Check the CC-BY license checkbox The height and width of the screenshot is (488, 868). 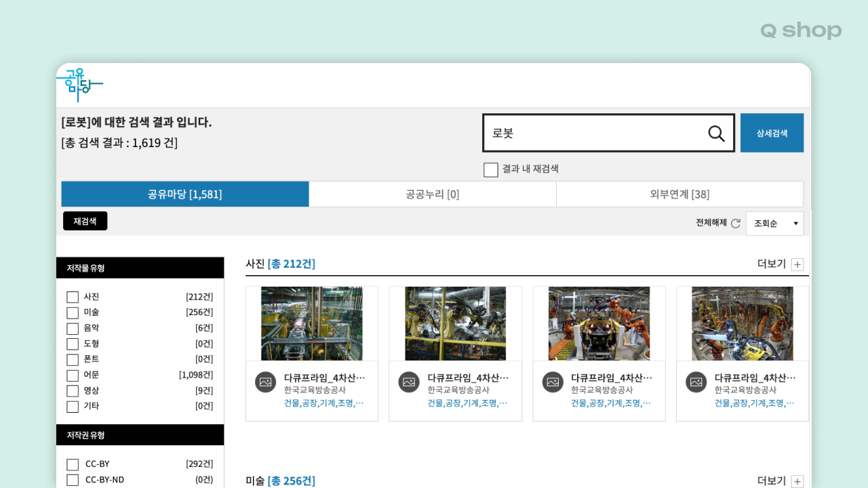73,464
